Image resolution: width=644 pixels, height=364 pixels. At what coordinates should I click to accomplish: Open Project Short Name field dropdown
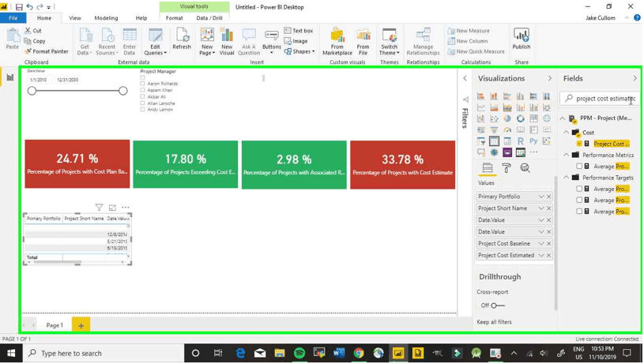(541, 208)
